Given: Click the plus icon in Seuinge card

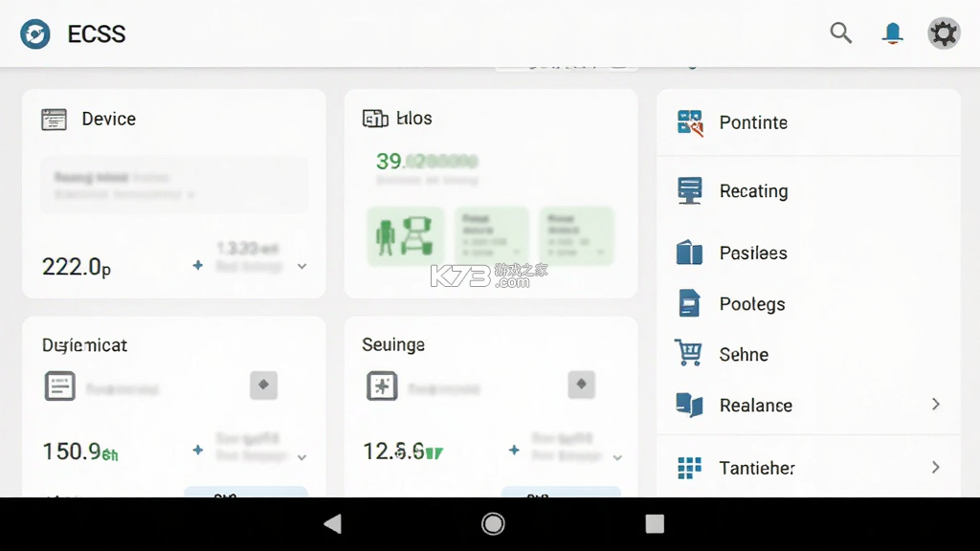Looking at the screenshot, I should pos(514,450).
